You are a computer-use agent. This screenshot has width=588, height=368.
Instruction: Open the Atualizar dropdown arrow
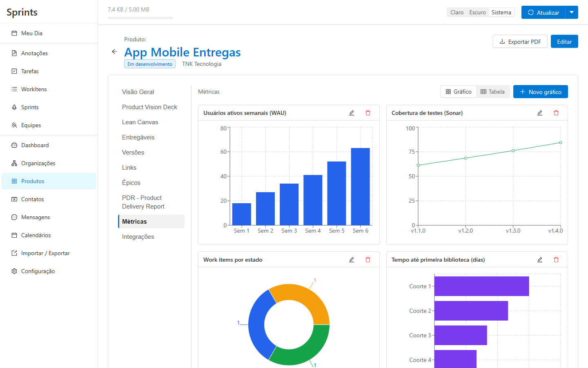(x=572, y=12)
